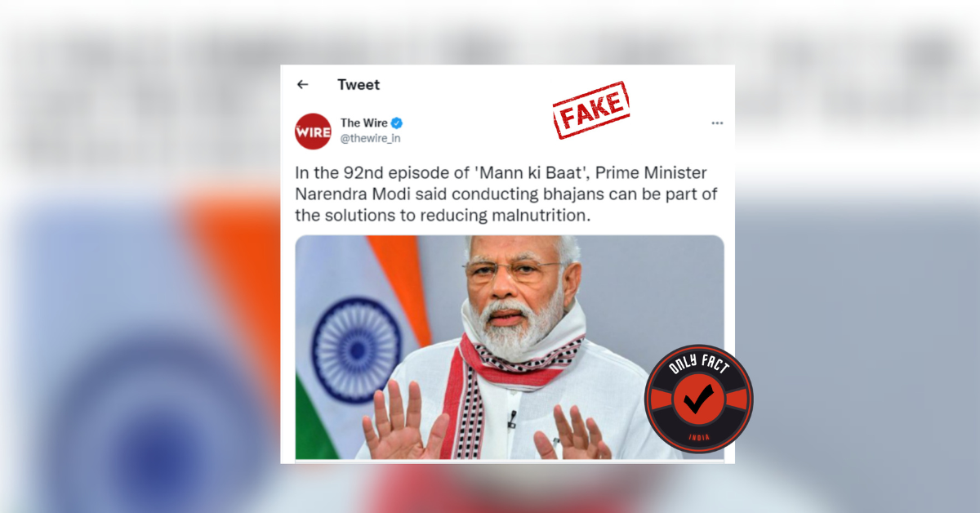Select the Tweet header title

click(x=359, y=84)
